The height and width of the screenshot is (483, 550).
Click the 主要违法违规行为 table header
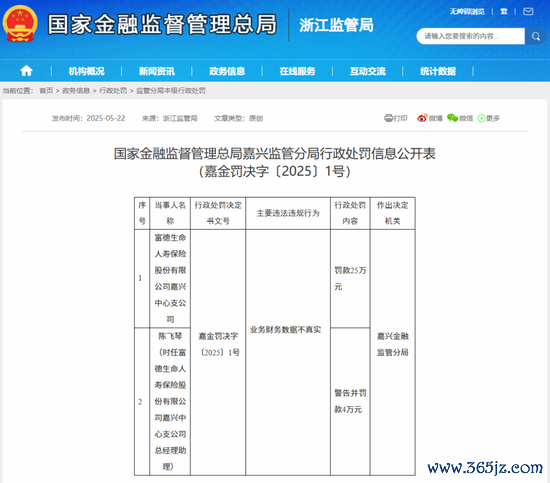click(x=288, y=213)
